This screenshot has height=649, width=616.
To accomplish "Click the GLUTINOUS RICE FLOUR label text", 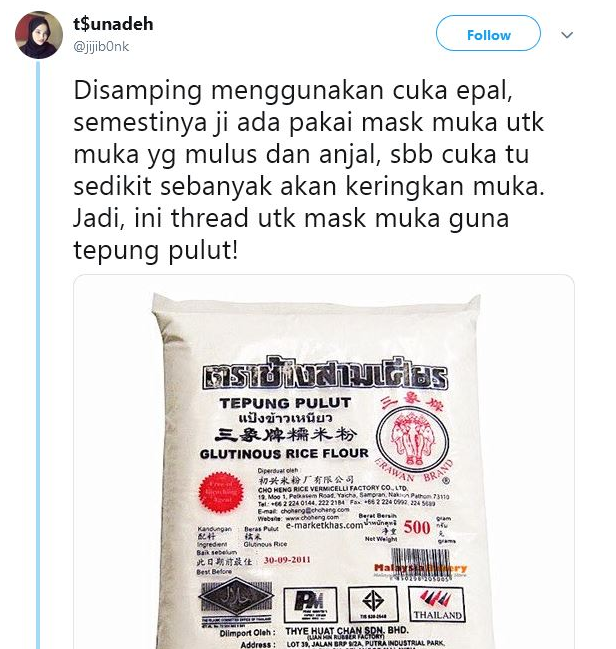I will click(x=284, y=454).
